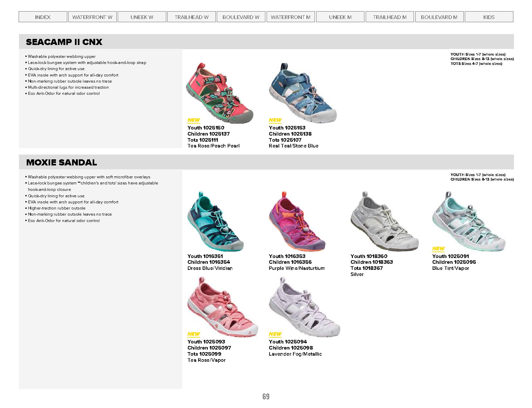Select the BOULEVARD W tab
532x408 pixels.
(x=241, y=17)
